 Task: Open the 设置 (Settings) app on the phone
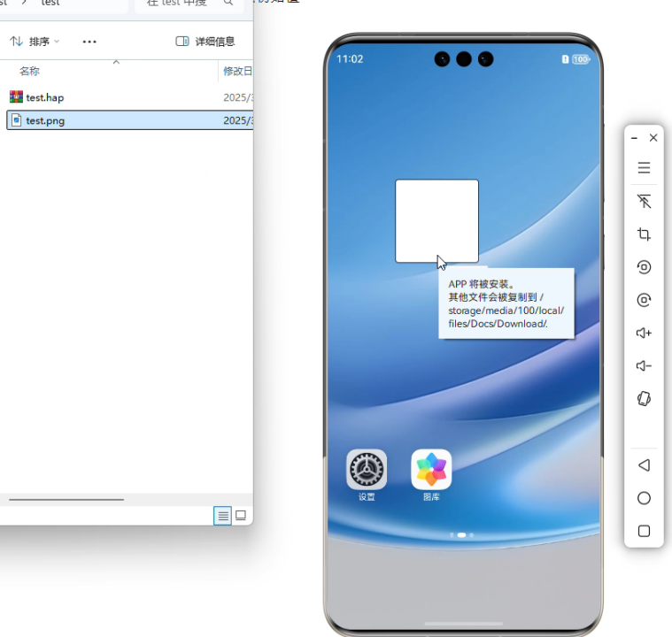click(x=367, y=470)
